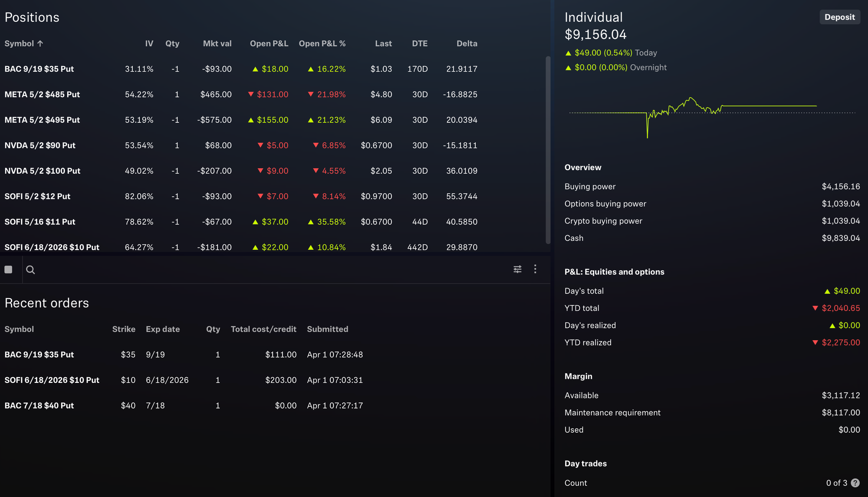The width and height of the screenshot is (868, 497).
Task: Click Day's total $49.00 value
Action: [842, 291]
